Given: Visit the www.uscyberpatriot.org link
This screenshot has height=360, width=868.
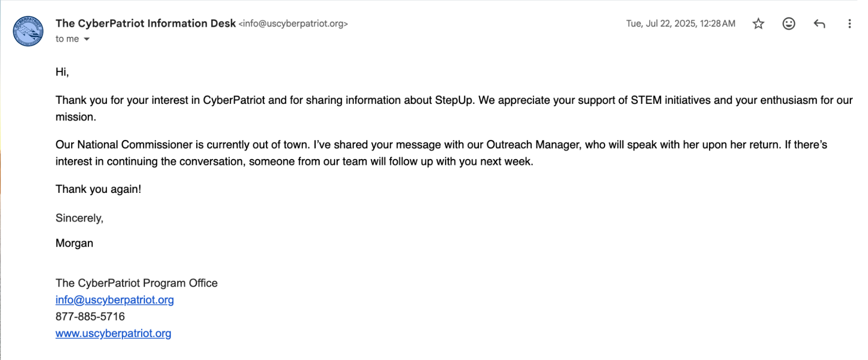Looking at the screenshot, I should (113, 333).
